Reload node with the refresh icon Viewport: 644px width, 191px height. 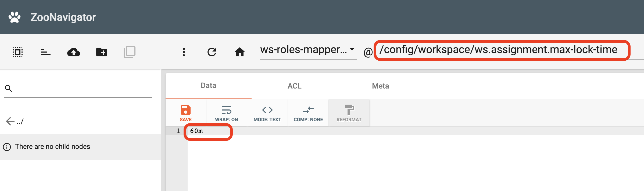[212, 52]
